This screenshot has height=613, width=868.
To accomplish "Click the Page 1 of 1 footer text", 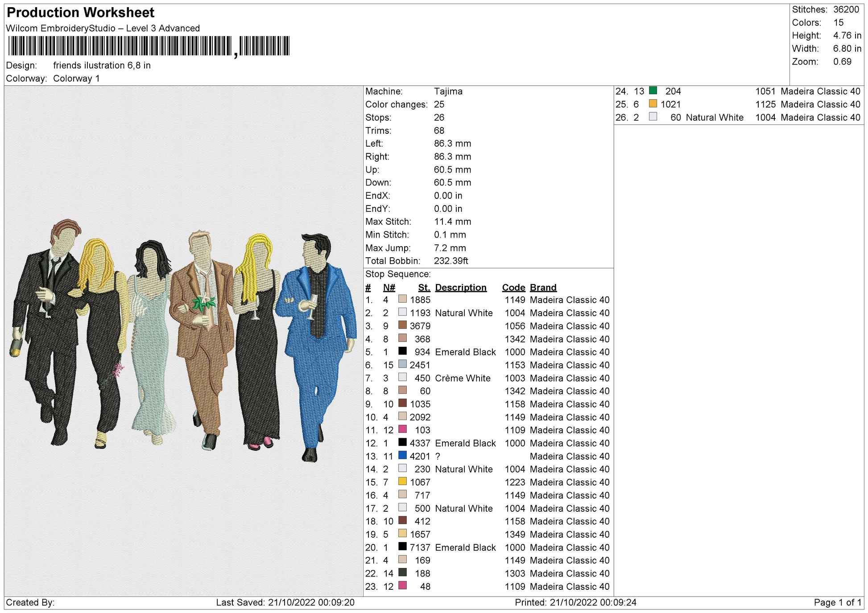I will pos(837,603).
